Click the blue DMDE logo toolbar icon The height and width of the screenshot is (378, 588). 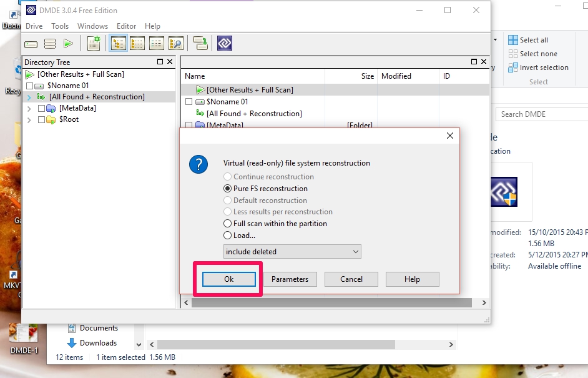pos(225,43)
